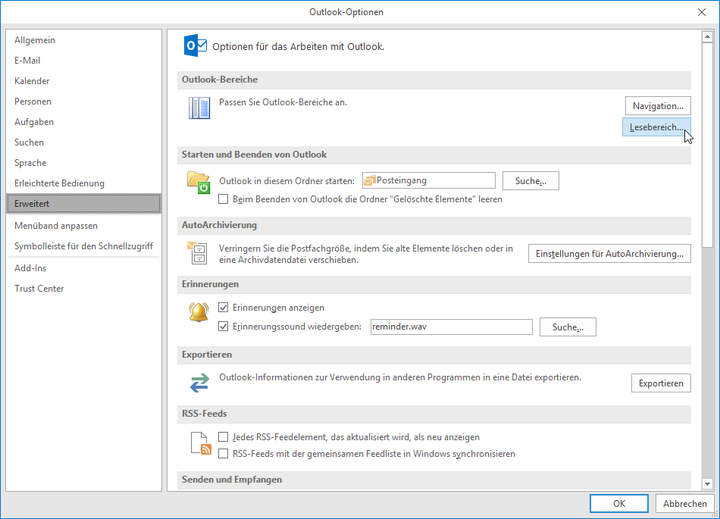720x519 pixels.
Task: Click the RSS feed document icon
Action: 201,444
